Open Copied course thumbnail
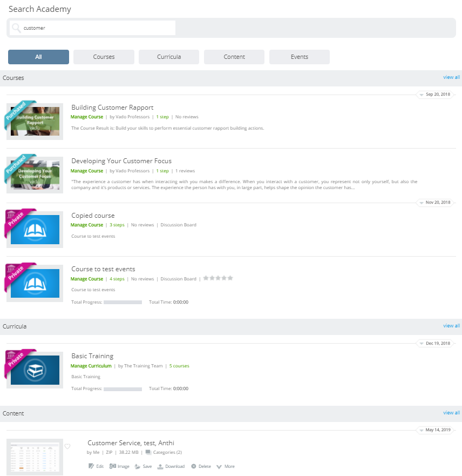Image resolution: width=462 pixels, height=476 pixels. point(35,229)
